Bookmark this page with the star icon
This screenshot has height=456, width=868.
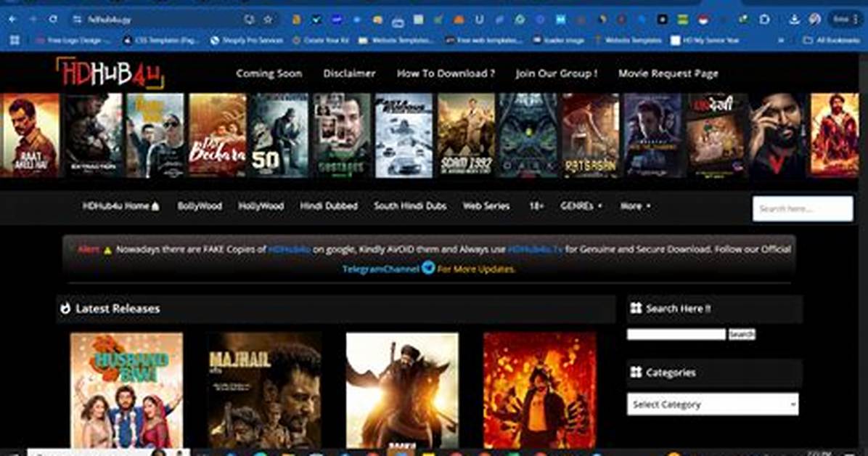(x=269, y=20)
